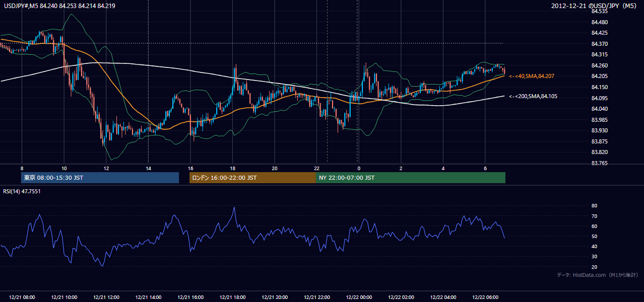644x302 pixels.
Task: Click the hour label 14 under the price chart
Action: pyautogui.click(x=148, y=168)
